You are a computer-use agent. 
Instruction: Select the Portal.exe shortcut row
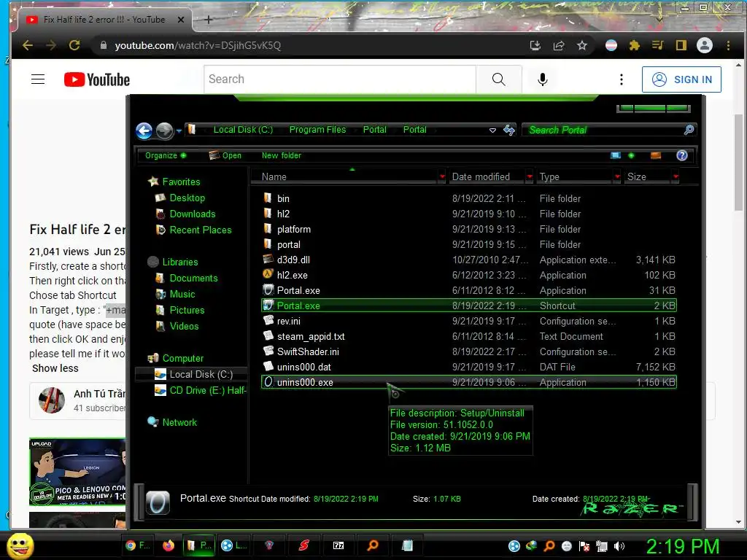(x=469, y=306)
